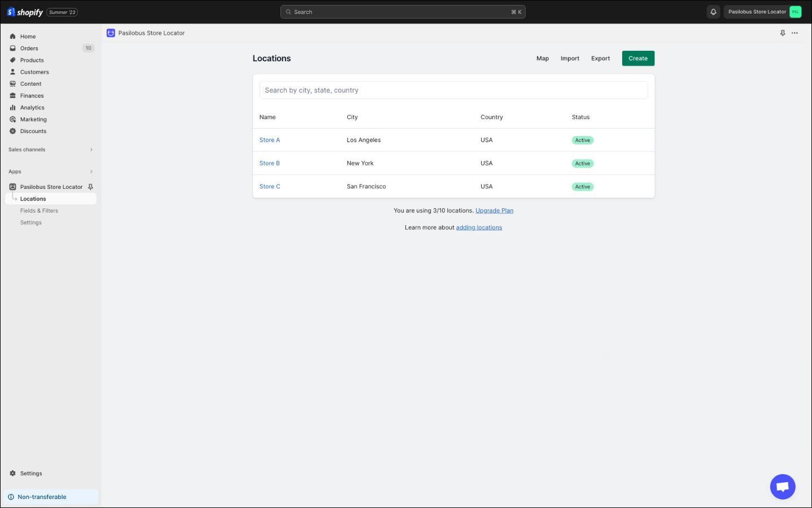Screen dimensions: 812x508
Task: Click the Import button
Action: (x=570, y=59)
